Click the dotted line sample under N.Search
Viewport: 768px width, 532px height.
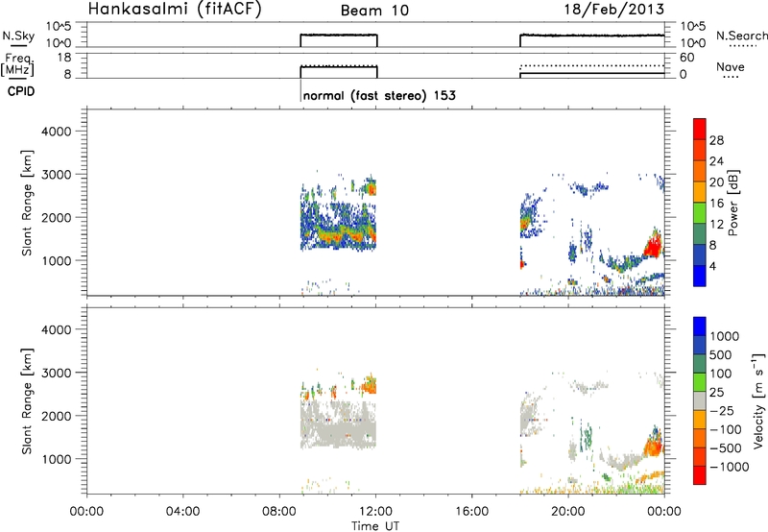click(743, 45)
